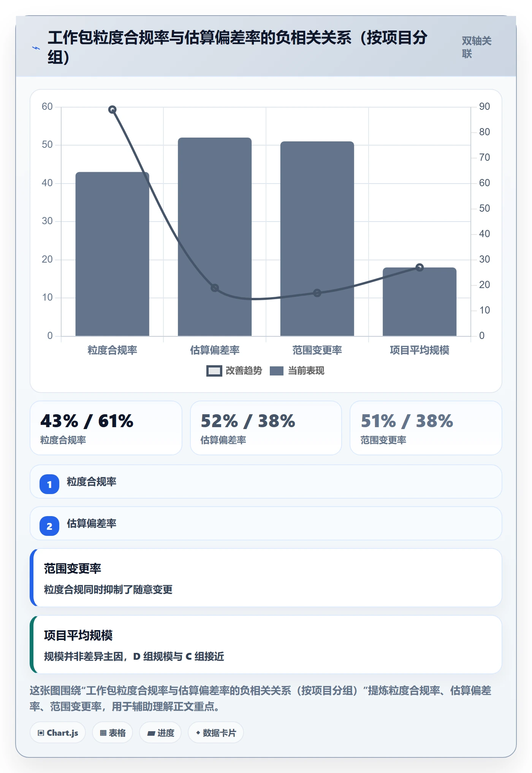Click the 范围变更率 bar
Screen dimensions: 532x773
pos(317,239)
